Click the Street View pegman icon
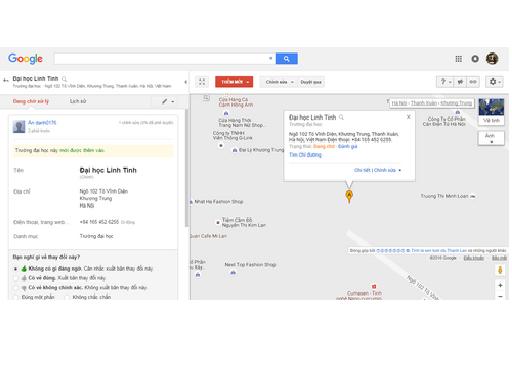This screenshot has width=512, height=384. point(500,270)
